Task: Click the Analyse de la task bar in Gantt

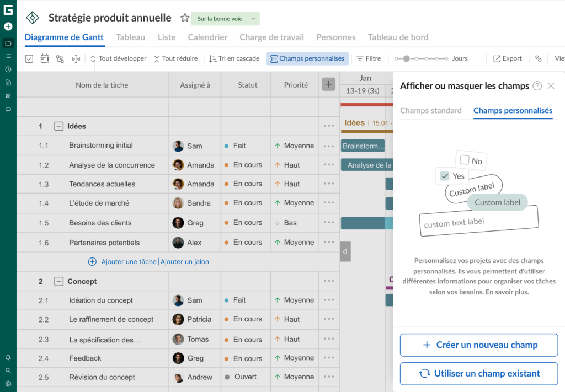Action: click(367, 165)
